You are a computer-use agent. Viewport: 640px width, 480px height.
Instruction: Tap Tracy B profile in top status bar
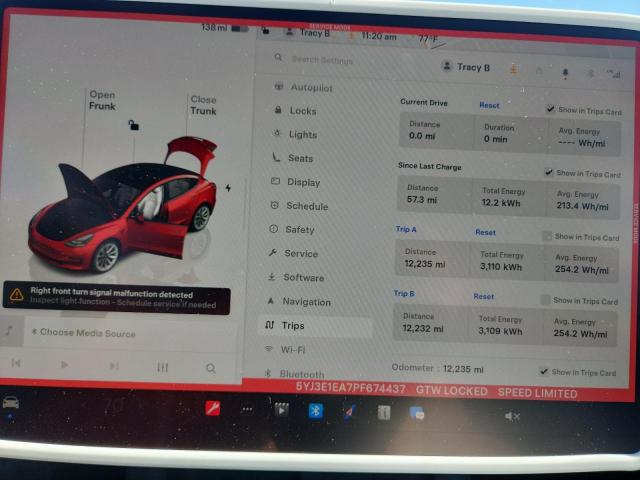[x=308, y=32]
